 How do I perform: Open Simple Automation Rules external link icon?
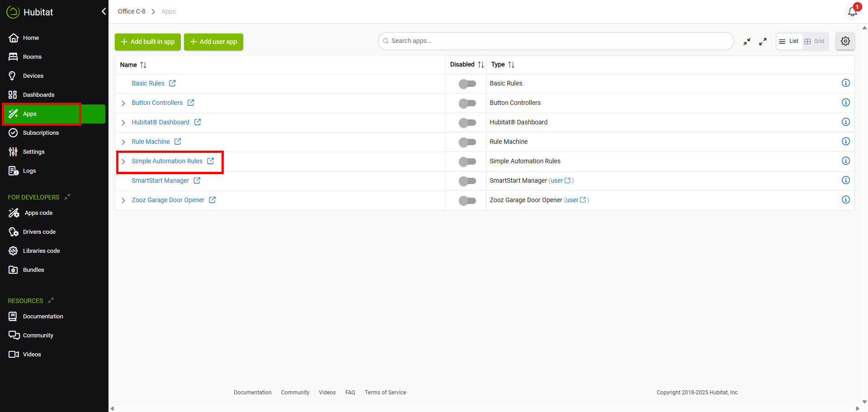pyautogui.click(x=211, y=161)
